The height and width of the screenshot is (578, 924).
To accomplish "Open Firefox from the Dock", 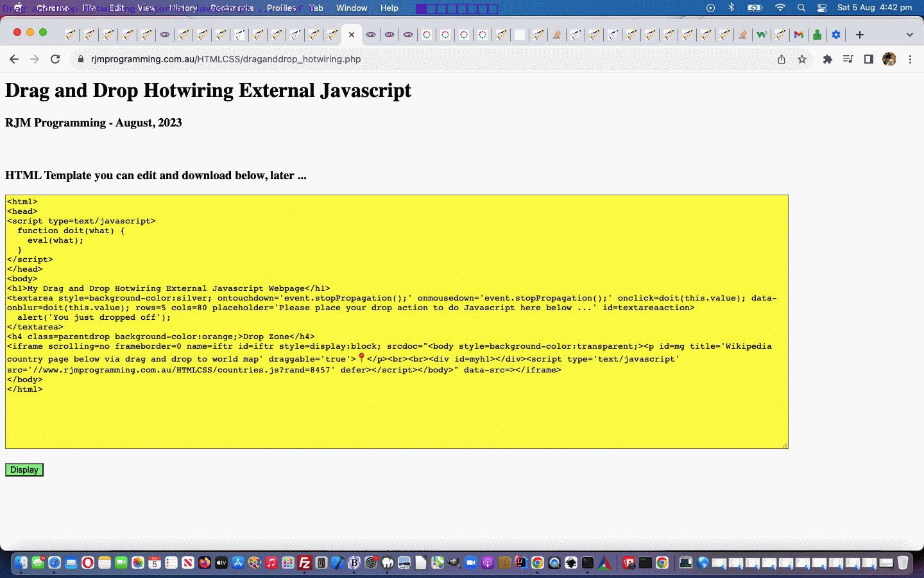I will click(205, 563).
